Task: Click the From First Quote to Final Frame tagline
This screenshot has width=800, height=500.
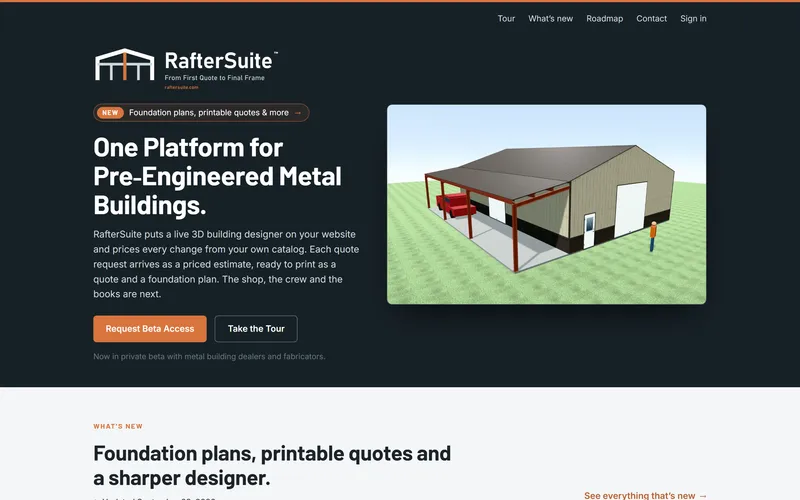Action: point(214,78)
